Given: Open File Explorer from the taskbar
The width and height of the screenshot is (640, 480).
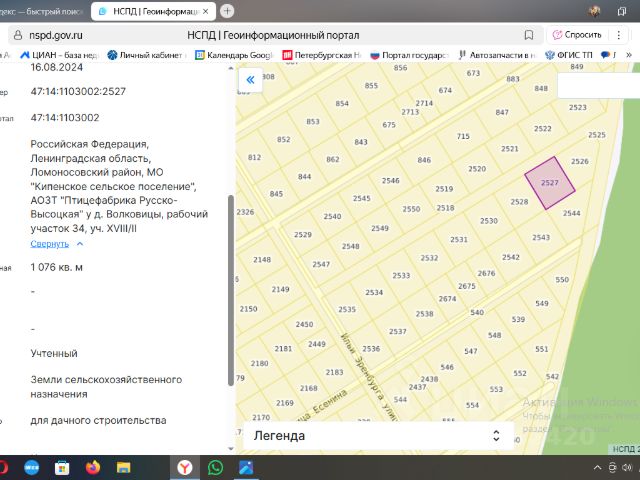Looking at the screenshot, I should tap(123, 468).
